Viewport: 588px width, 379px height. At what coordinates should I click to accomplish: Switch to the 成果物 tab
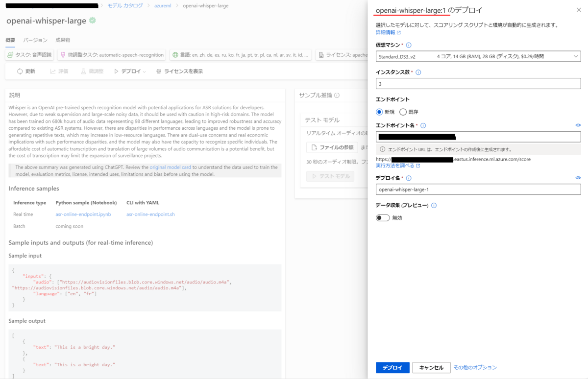point(63,40)
